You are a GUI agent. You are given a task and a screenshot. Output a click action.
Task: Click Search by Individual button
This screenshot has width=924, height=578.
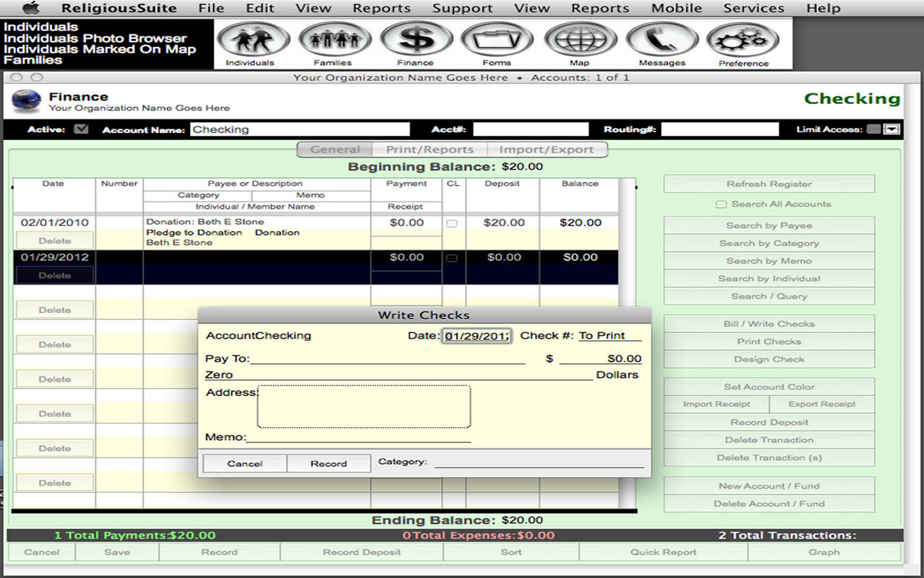pyautogui.click(x=769, y=278)
